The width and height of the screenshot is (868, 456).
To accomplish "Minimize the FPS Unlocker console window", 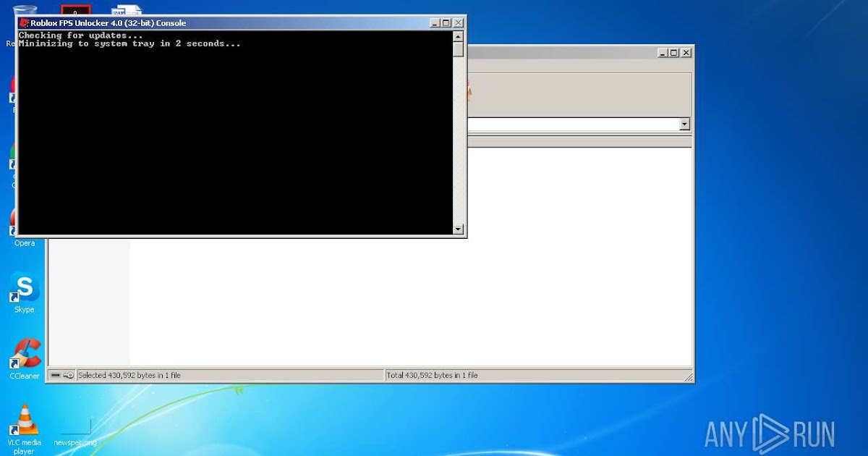I will pyautogui.click(x=434, y=23).
